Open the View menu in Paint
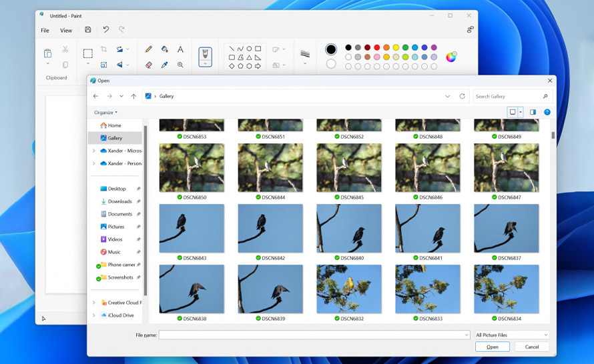The height and width of the screenshot is (364, 594). (x=66, y=30)
